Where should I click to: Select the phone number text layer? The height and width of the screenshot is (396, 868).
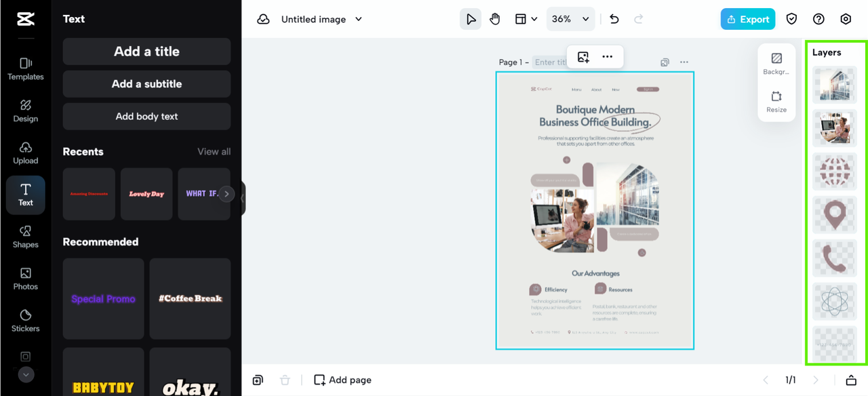pyautogui.click(x=835, y=344)
